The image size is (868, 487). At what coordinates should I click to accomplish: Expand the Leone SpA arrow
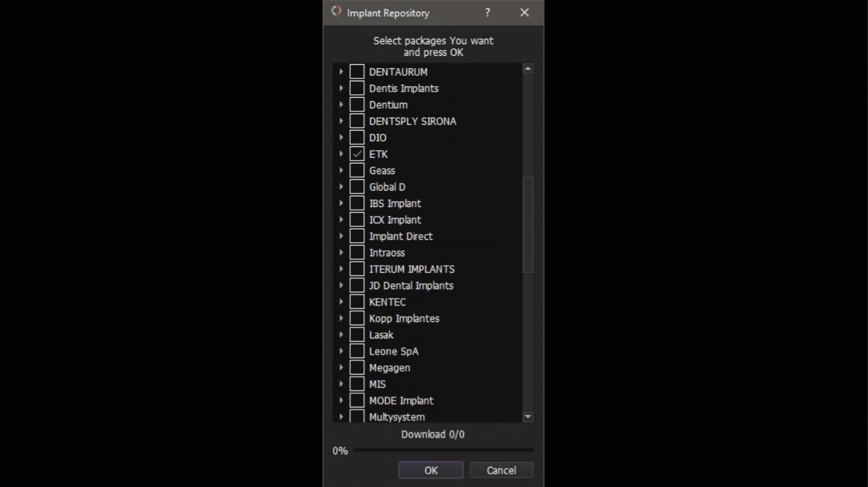tap(341, 351)
